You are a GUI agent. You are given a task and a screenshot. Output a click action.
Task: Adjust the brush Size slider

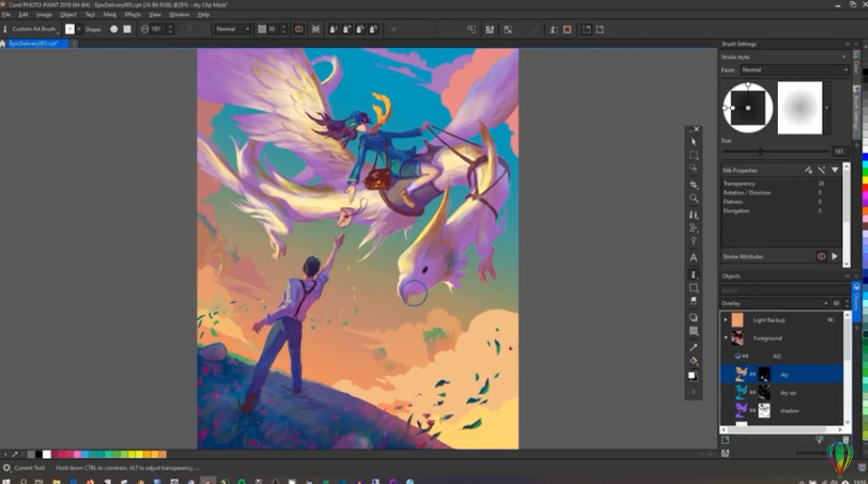tap(761, 151)
